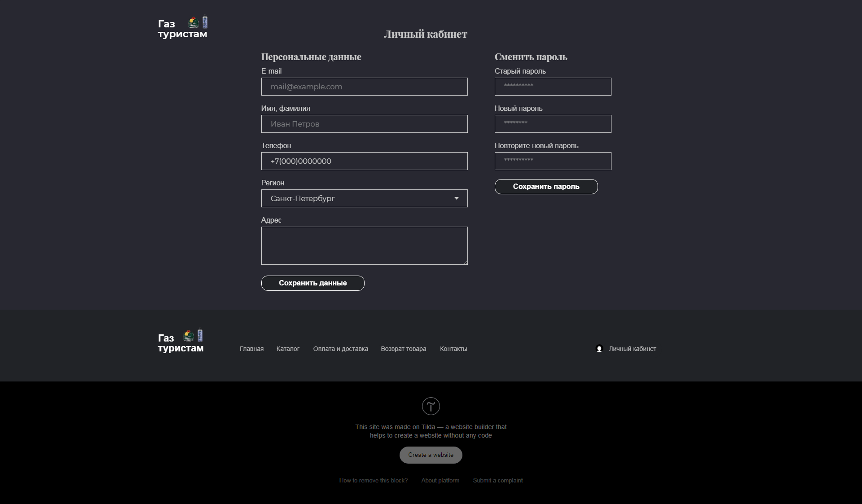Focus the Имя, фамилия field
Image resolution: width=862 pixels, height=504 pixels.
tap(364, 124)
